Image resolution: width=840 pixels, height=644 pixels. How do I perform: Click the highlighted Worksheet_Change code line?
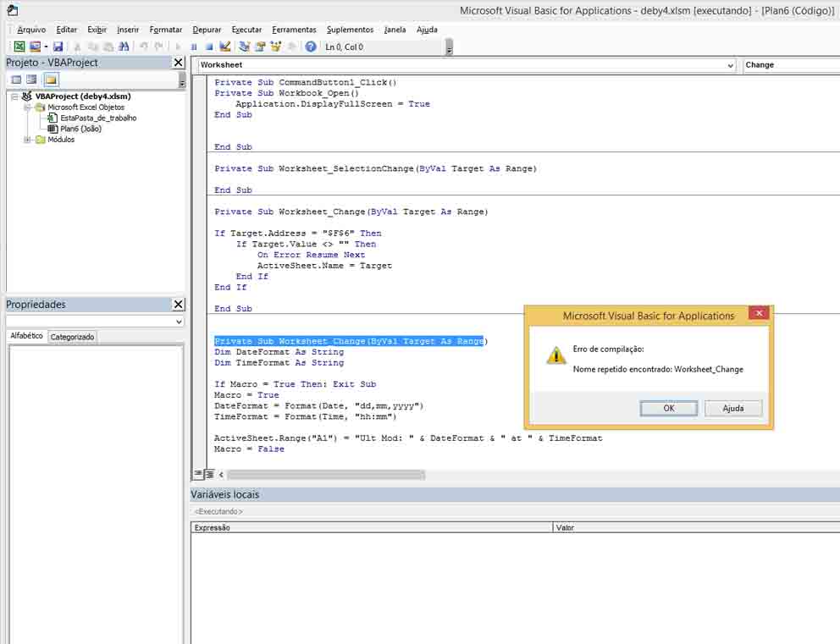(349, 341)
